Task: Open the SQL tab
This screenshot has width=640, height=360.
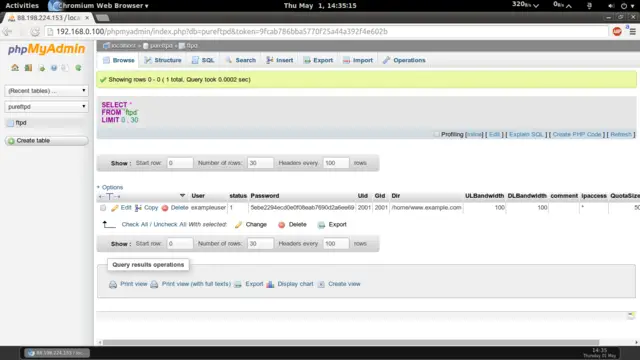Action: pyautogui.click(x=203, y=60)
